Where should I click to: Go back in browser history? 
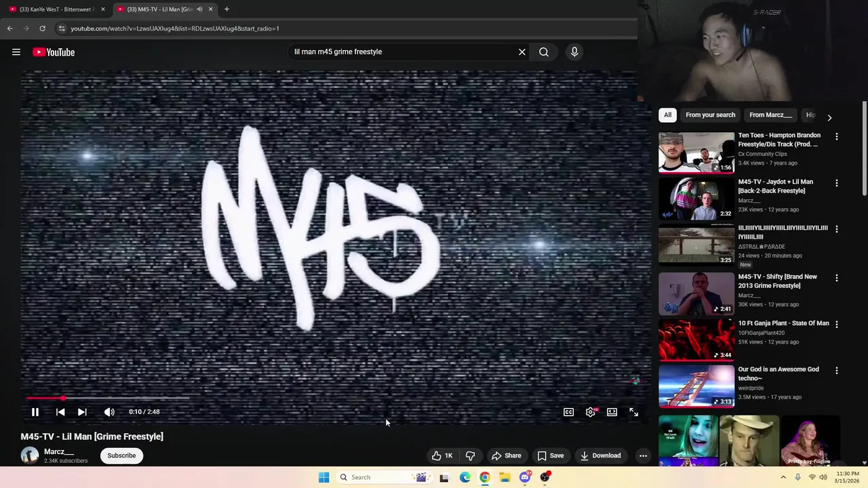(x=9, y=28)
